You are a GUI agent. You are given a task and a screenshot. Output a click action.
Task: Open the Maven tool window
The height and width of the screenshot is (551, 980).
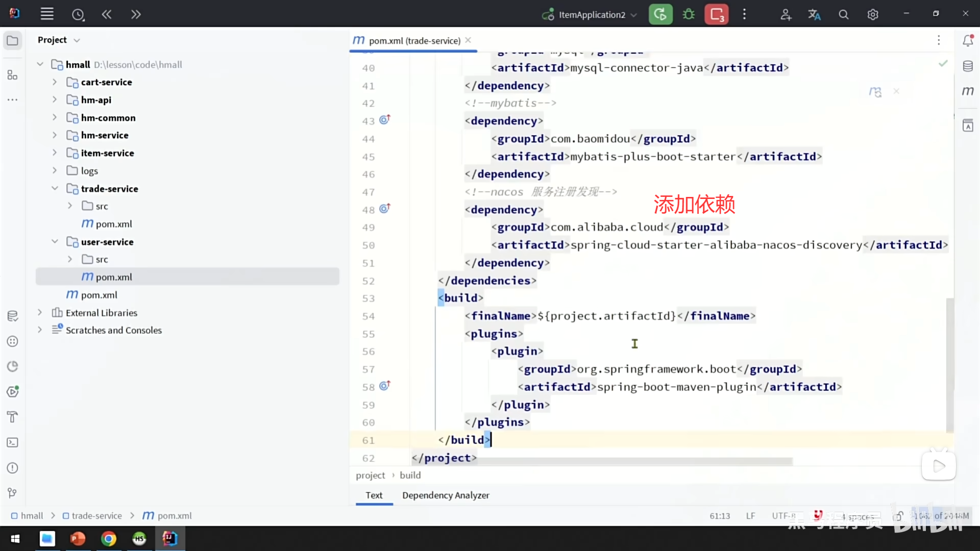(x=968, y=91)
